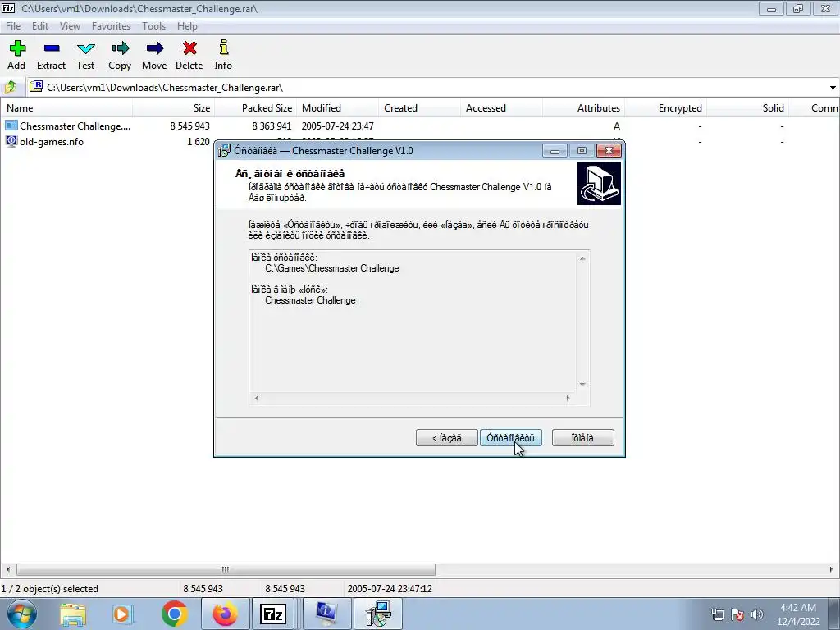Click the 1 / 2 object(s) selected status

(50, 588)
